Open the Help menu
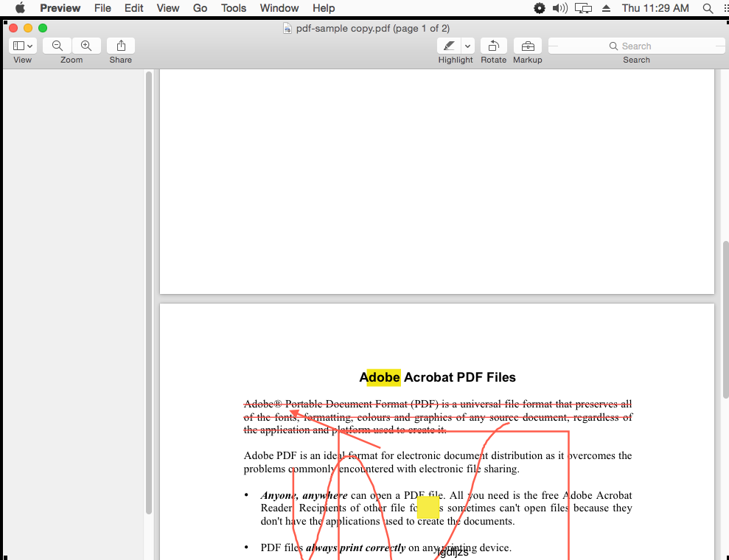 tap(324, 8)
